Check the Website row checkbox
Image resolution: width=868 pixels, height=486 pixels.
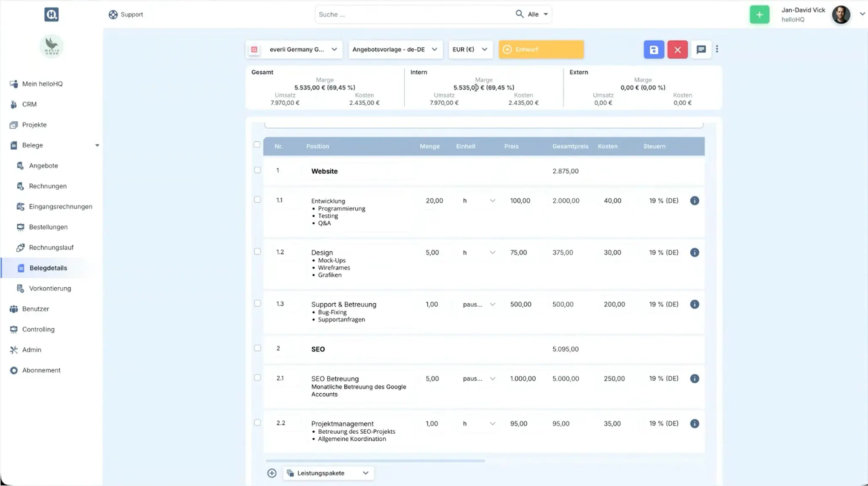257,170
